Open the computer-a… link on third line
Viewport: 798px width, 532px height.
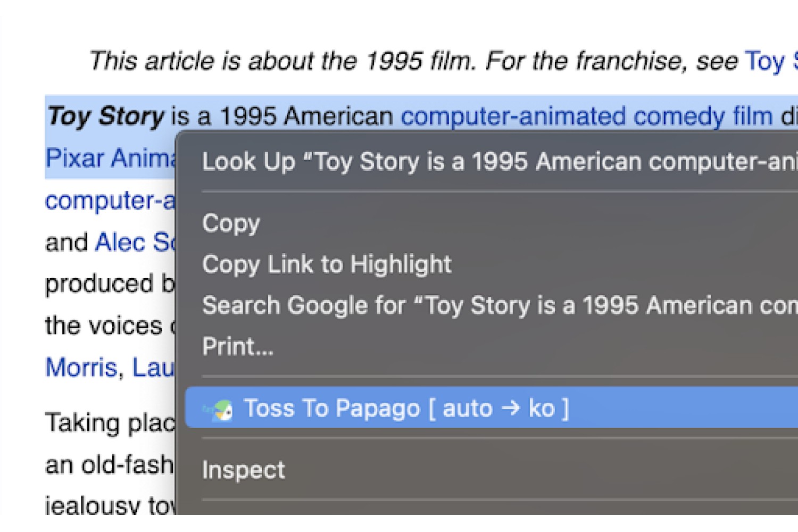coord(110,201)
